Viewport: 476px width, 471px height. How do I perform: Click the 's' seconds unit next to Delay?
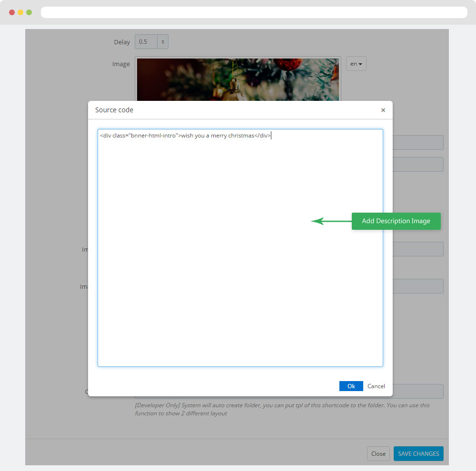click(x=163, y=42)
